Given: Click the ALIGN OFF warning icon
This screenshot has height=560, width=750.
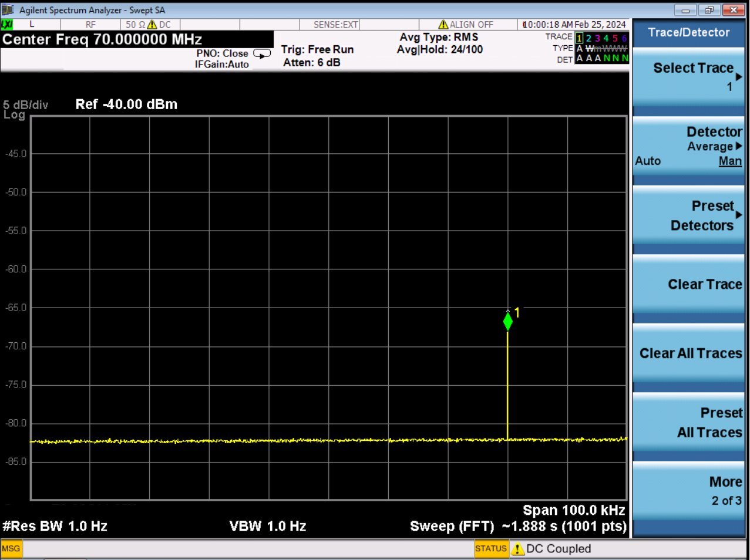Looking at the screenshot, I should pos(443,25).
